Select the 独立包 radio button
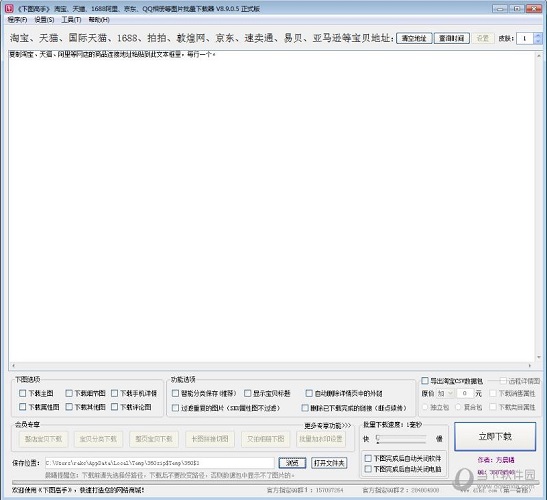Screen dimensions: 547x500 [x=425, y=407]
